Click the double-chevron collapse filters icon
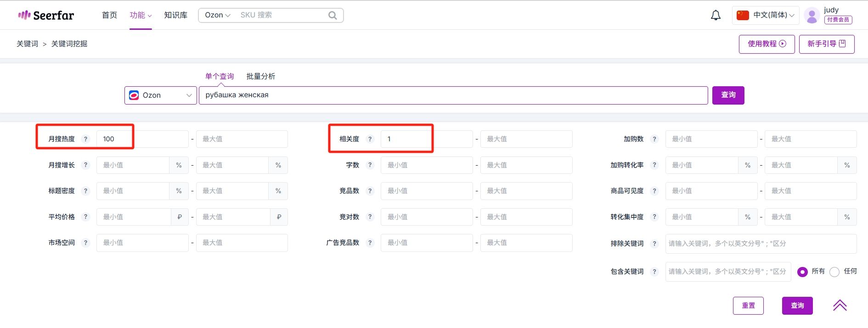This screenshot has width=868, height=328. coord(840,306)
